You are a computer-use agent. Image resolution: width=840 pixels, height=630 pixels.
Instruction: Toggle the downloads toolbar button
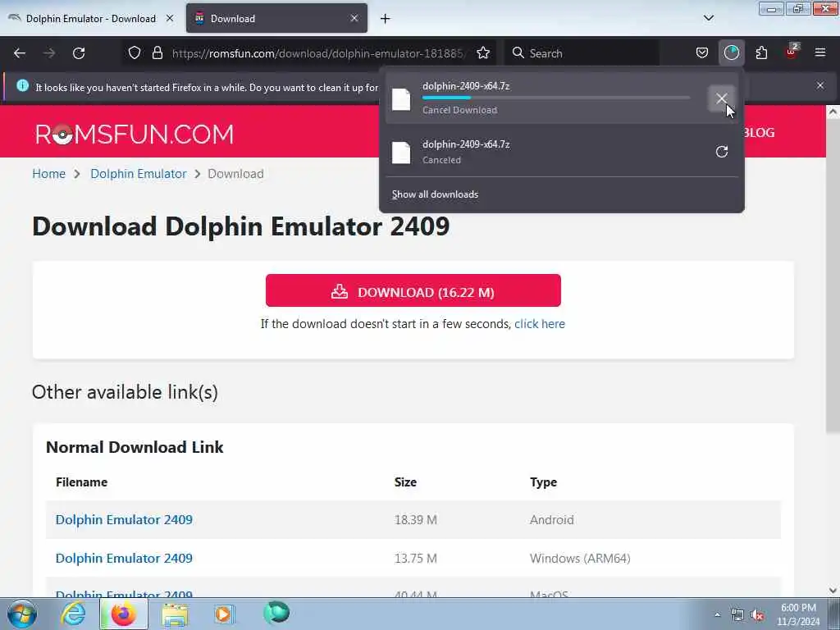(x=731, y=52)
